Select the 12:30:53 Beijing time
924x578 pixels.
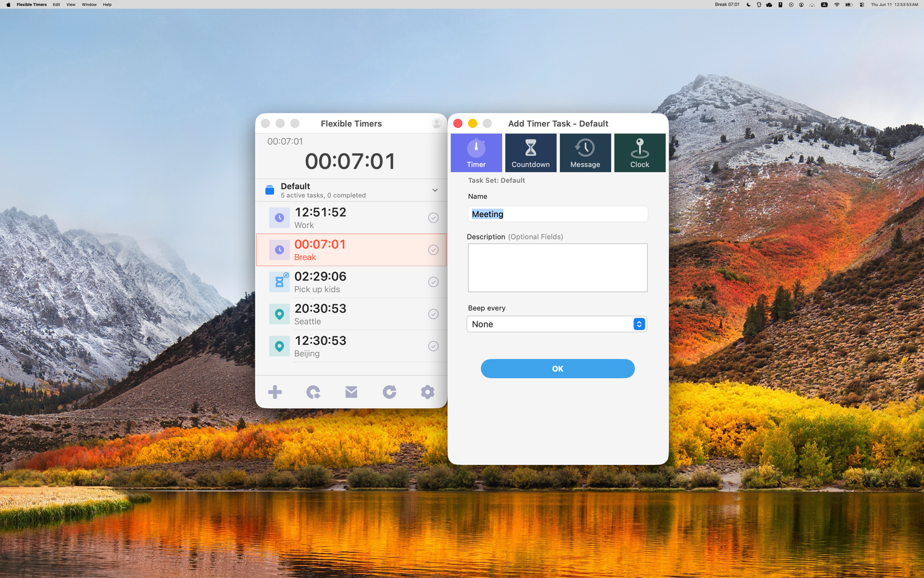(x=320, y=341)
